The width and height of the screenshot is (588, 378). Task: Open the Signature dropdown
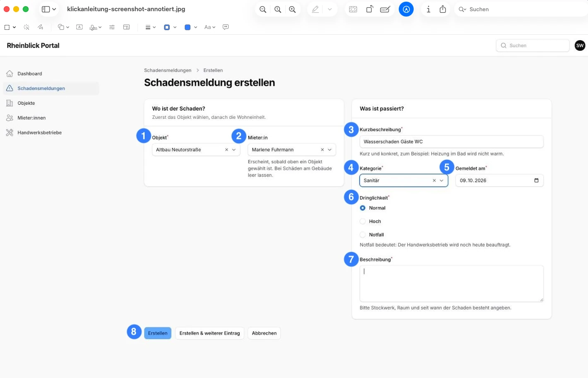pyautogui.click(x=96, y=27)
